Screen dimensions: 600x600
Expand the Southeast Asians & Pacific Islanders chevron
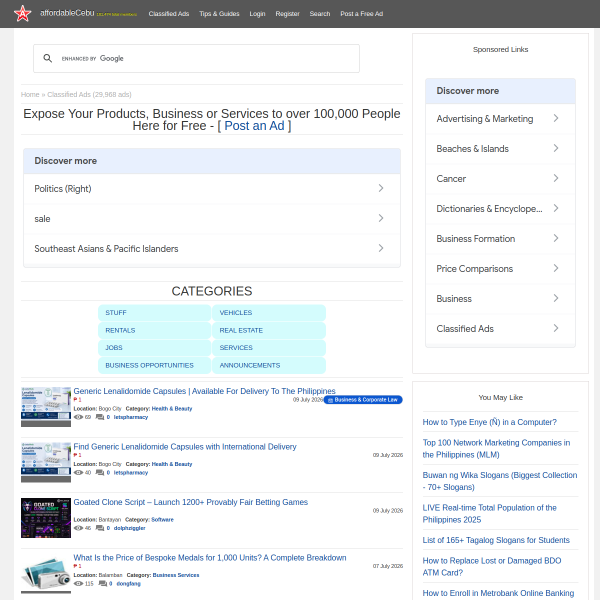381,248
